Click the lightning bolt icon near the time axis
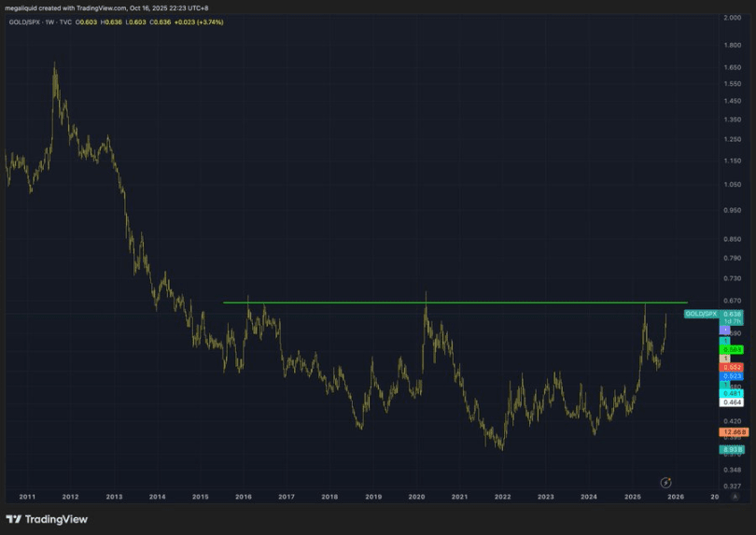Image resolution: width=756 pixels, height=535 pixels. tap(665, 483)
